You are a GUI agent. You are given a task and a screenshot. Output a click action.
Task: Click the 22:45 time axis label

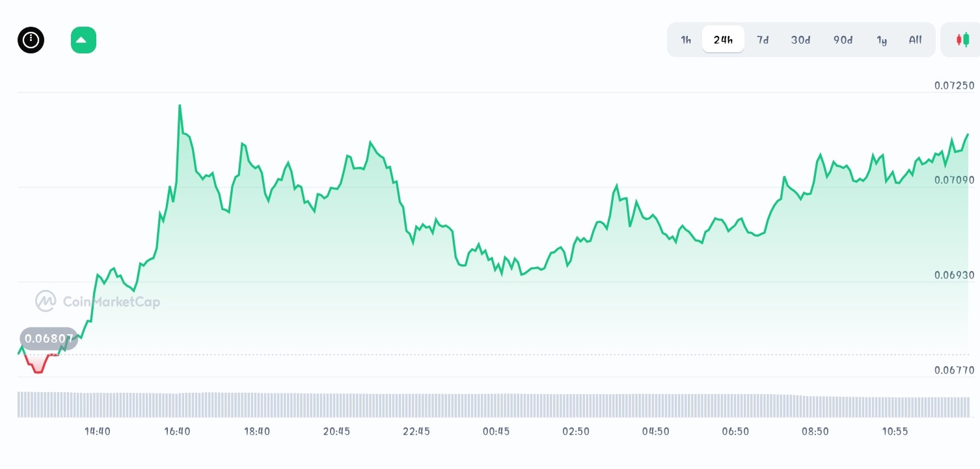[416, 431]
